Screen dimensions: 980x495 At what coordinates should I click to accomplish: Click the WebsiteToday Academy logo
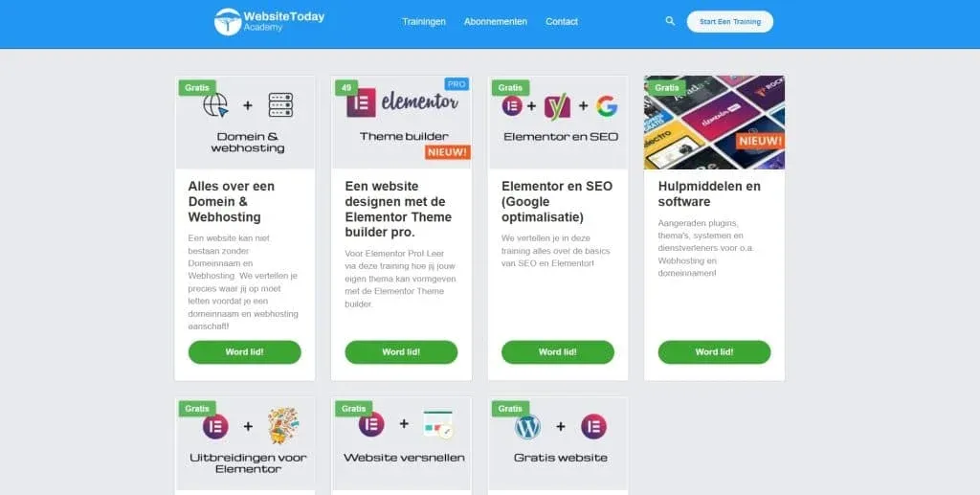pyautogui.click(x=269, y=22)
